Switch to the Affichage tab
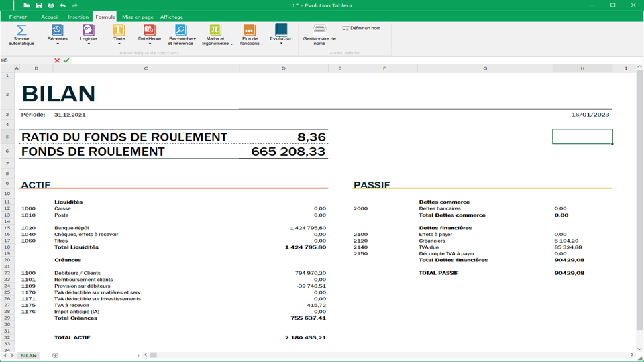 [172, 17]
